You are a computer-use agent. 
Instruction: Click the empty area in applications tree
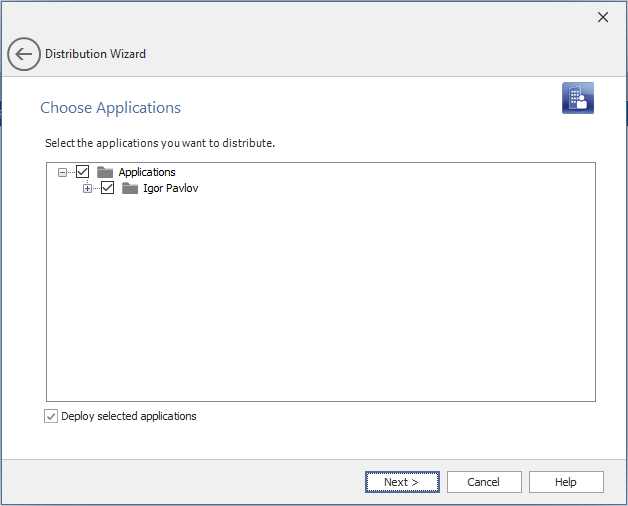click(x=320, y=300)
